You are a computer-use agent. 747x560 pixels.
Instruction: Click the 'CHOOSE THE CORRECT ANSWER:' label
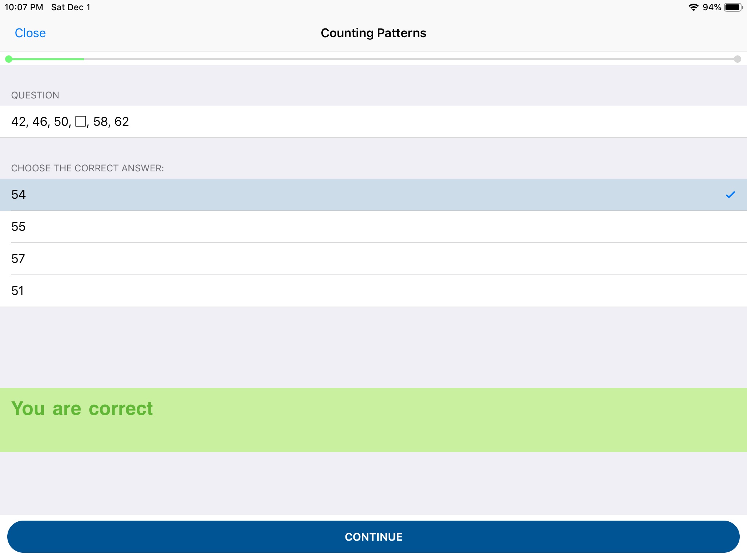tap(88, 168)
